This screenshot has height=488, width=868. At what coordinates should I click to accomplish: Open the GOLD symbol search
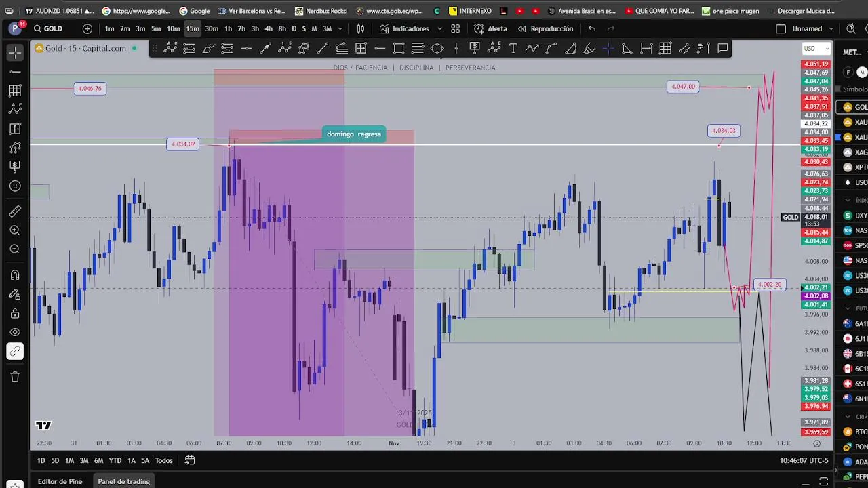tap(48, 28)
